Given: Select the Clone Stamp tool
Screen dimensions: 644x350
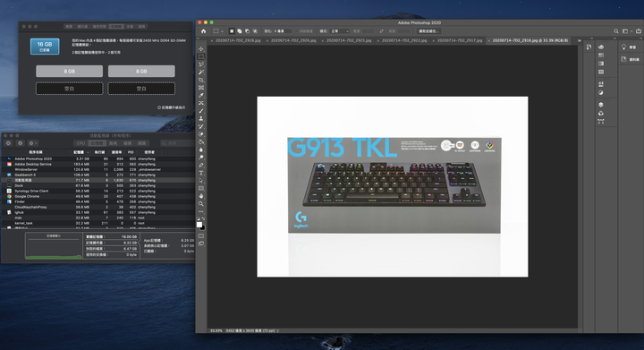Looking at the screenshot, I should [x=201, y=119].
